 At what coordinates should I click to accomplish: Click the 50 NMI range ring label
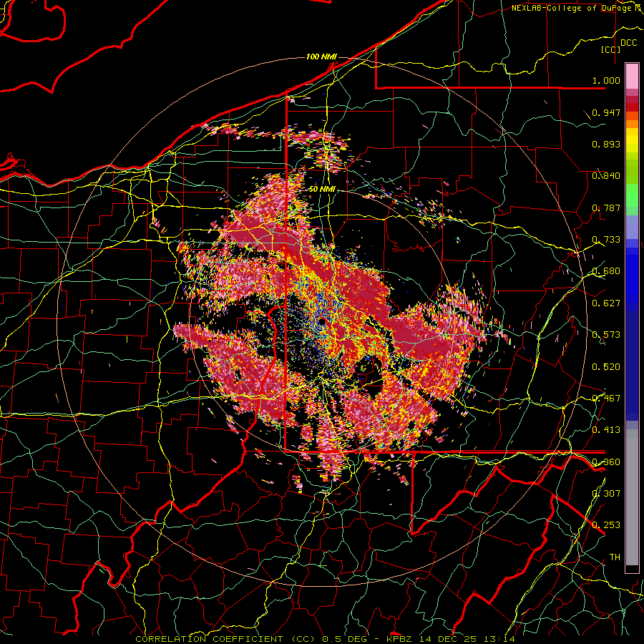pyautogui.click(x=322, y=190)
